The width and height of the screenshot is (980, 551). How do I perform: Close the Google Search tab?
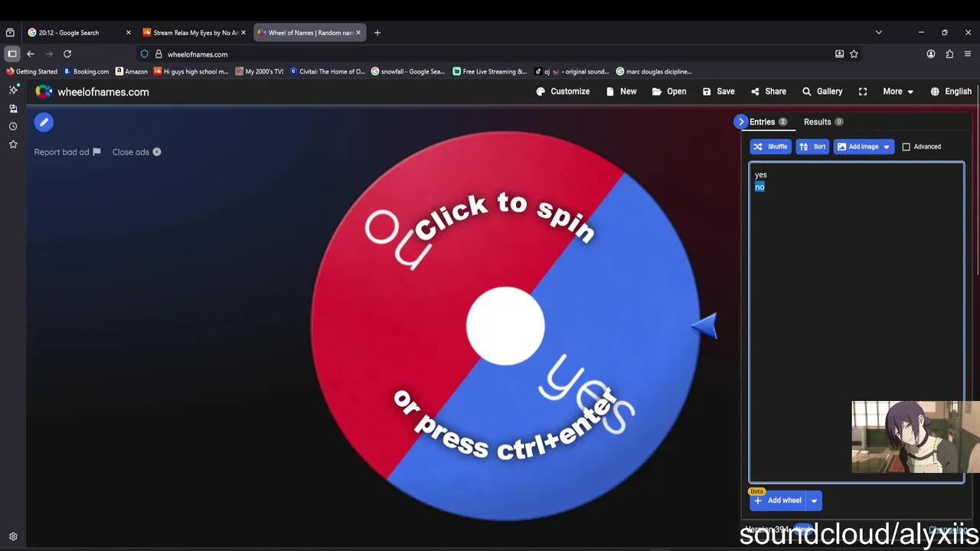[x=128, y=33]
